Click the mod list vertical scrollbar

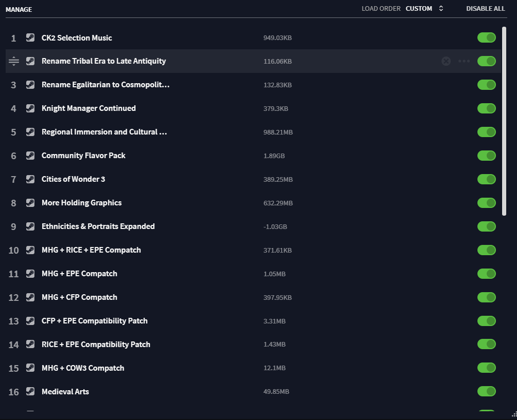click(x=504, y=121)
